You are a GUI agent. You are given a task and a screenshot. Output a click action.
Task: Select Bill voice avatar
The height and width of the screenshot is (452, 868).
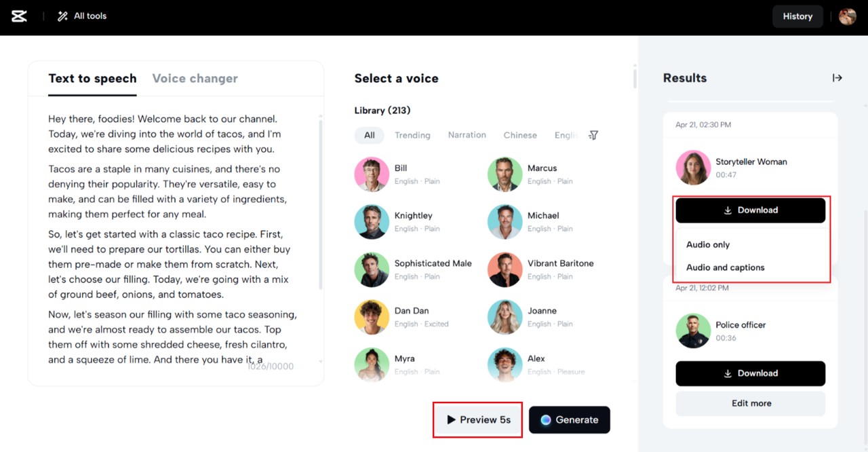372,174
